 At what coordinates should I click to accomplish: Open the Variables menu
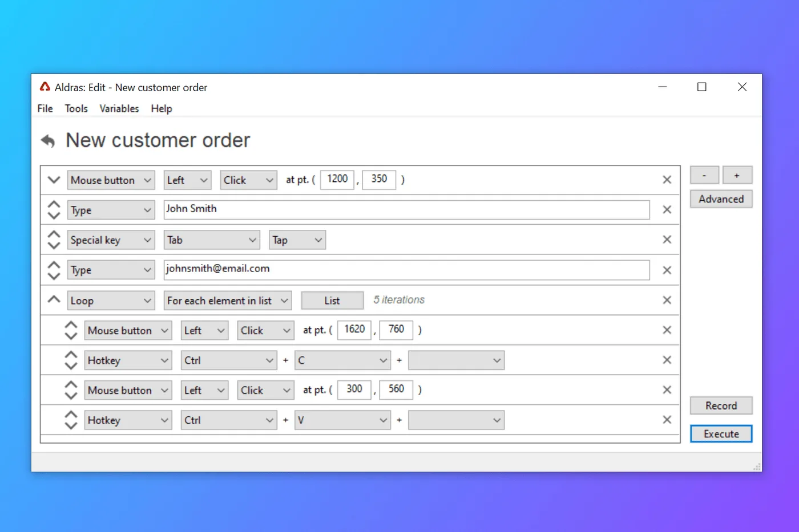[x=119, y=108]
